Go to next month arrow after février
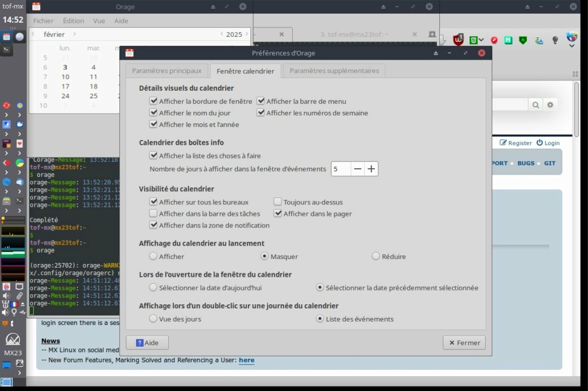 click(74, 34)
